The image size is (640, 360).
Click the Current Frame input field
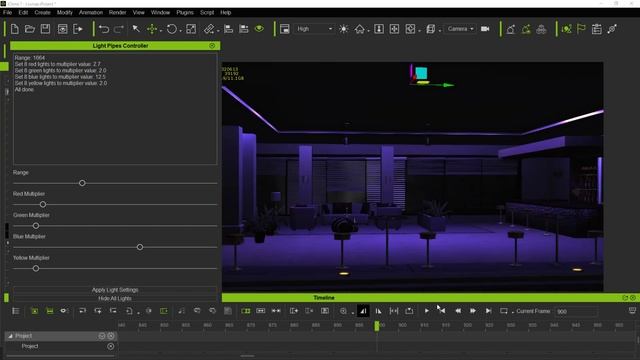576,311
